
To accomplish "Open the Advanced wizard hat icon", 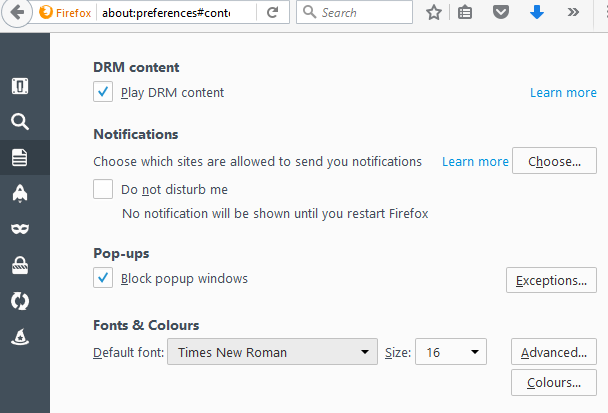I will point(20,337).
